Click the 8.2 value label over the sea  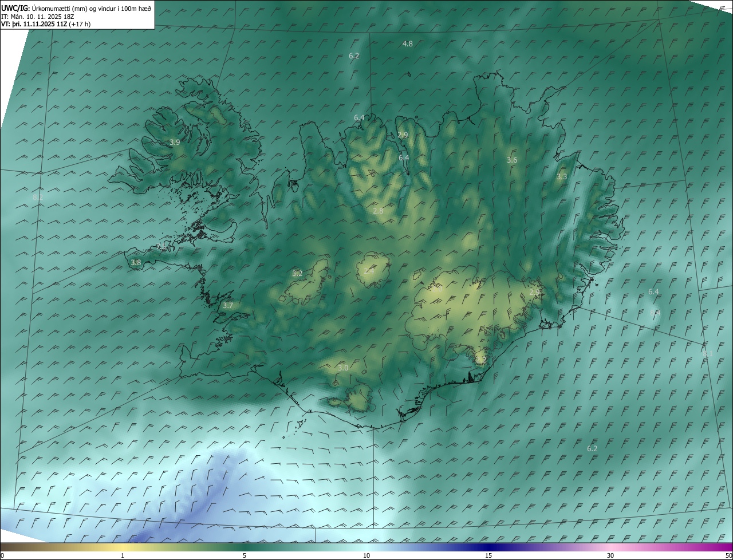tap(38, 197)
